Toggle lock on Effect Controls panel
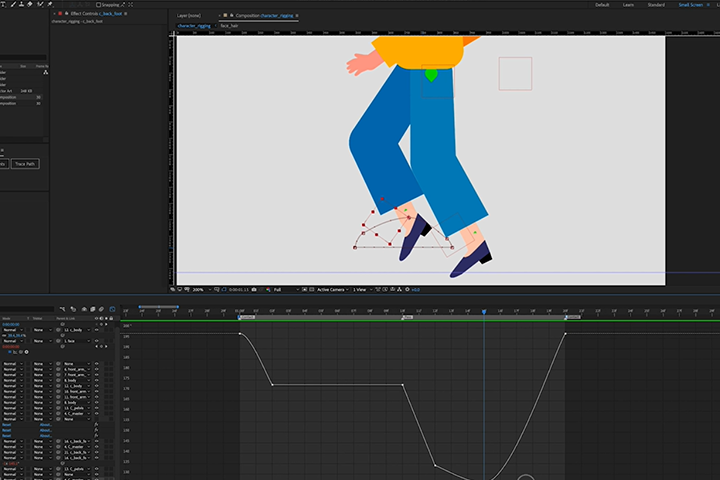The width and height of the screenshot is (720, 480). (x=67, y=13)
